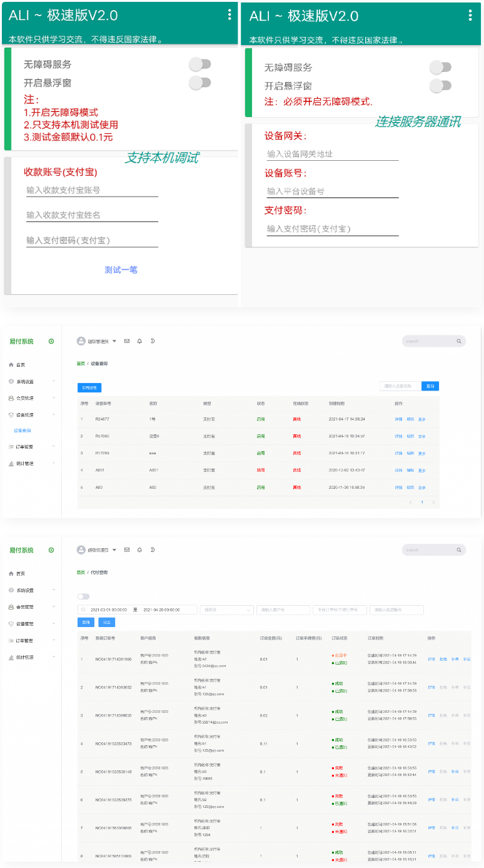Open 系统设置 in the 代付查询 sidebar

pos(25,590)
